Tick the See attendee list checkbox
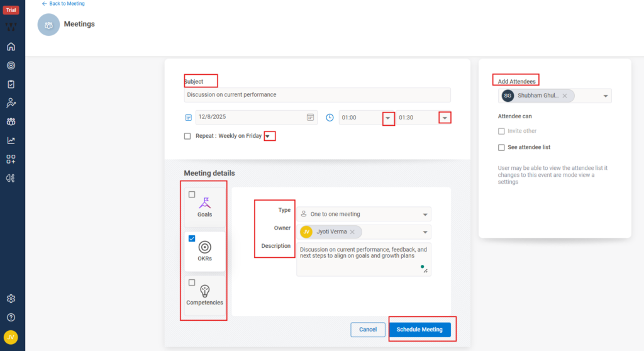Viewport: 644px width, 351px height. 501,147
